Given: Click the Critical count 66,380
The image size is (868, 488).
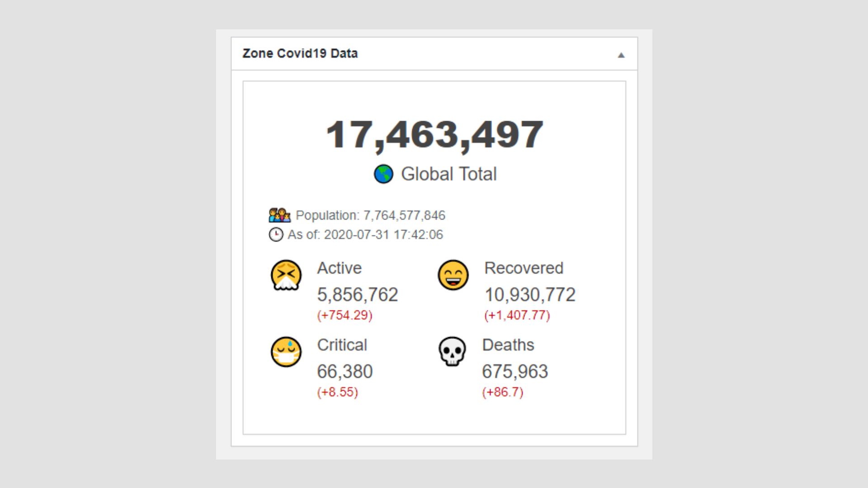Looking at the screenshot, I should (344, 371).
